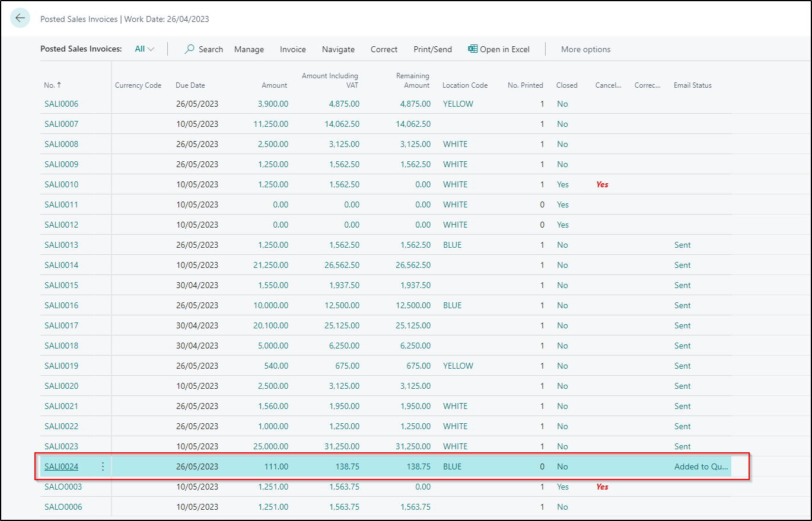The width and height of the screenshot is (812, 521).
Task: Open the row options menu for SALI0024
Action: 103,466
